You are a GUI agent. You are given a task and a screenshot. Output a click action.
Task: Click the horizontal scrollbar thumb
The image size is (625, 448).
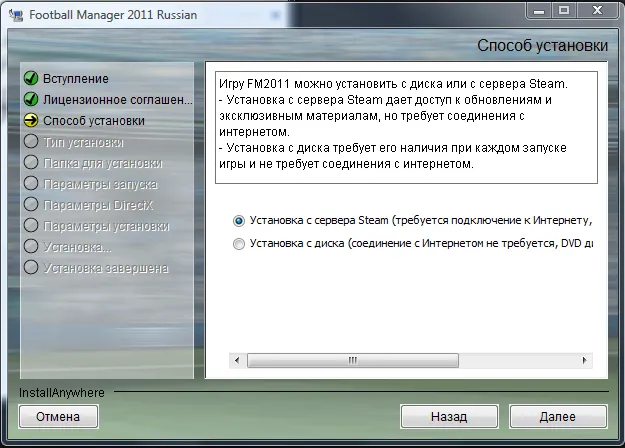pos(353,360)
